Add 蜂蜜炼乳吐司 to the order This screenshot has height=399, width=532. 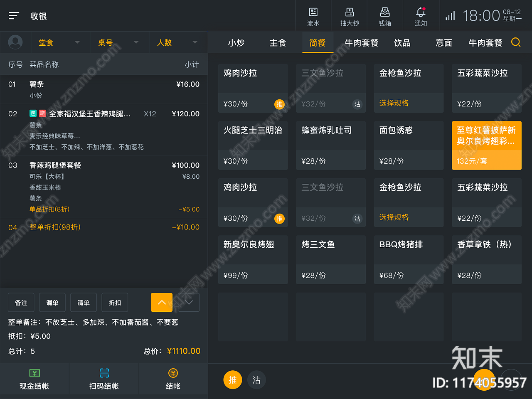[x=331, y=145]
